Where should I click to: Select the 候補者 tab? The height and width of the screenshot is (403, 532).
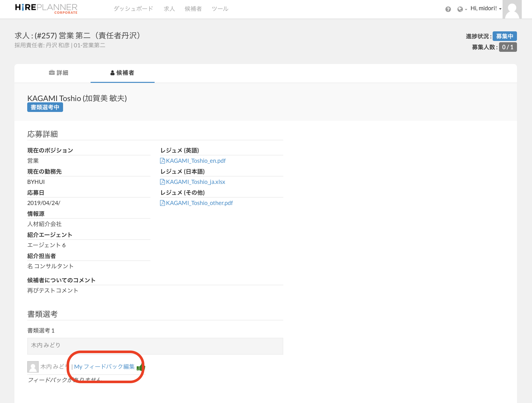point(122,73)
